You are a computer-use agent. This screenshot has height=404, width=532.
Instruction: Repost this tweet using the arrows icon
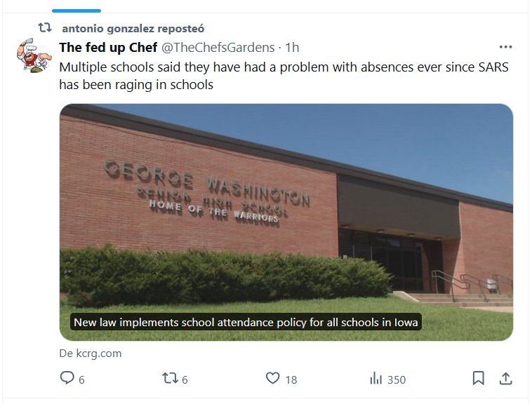(x=169, y=379)
